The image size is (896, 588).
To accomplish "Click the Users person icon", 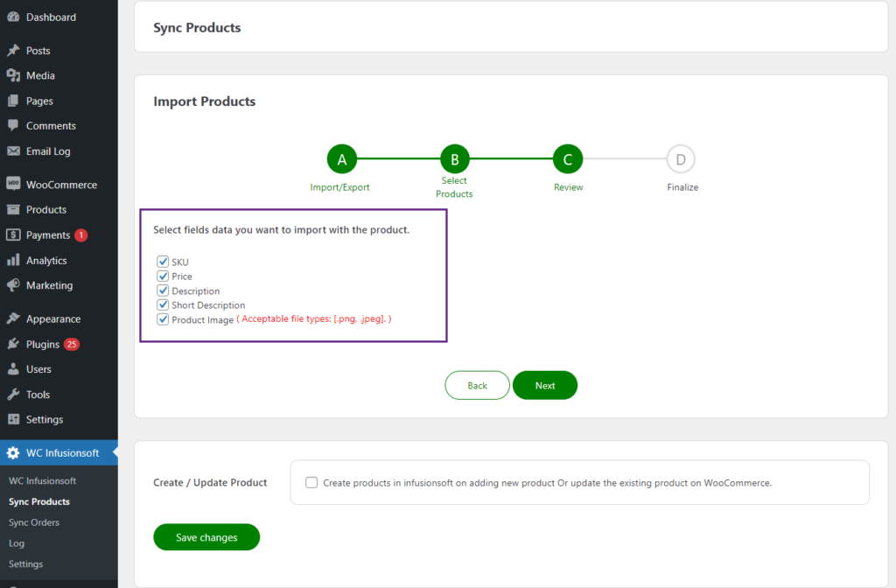I will tap(13, 369).
